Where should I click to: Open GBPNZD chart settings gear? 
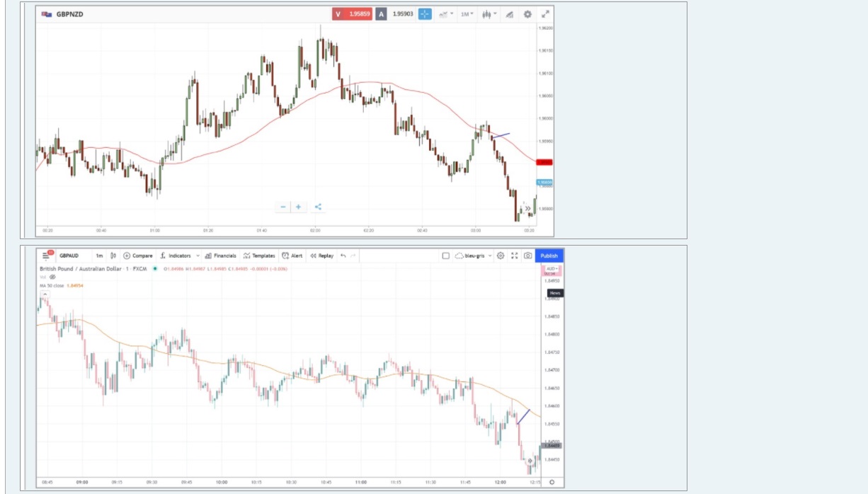[x=527, y=14]
